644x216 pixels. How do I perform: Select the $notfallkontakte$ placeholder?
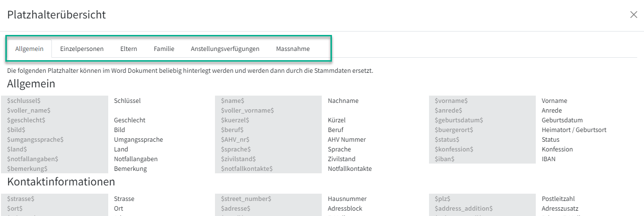click(x=247, y=169)
